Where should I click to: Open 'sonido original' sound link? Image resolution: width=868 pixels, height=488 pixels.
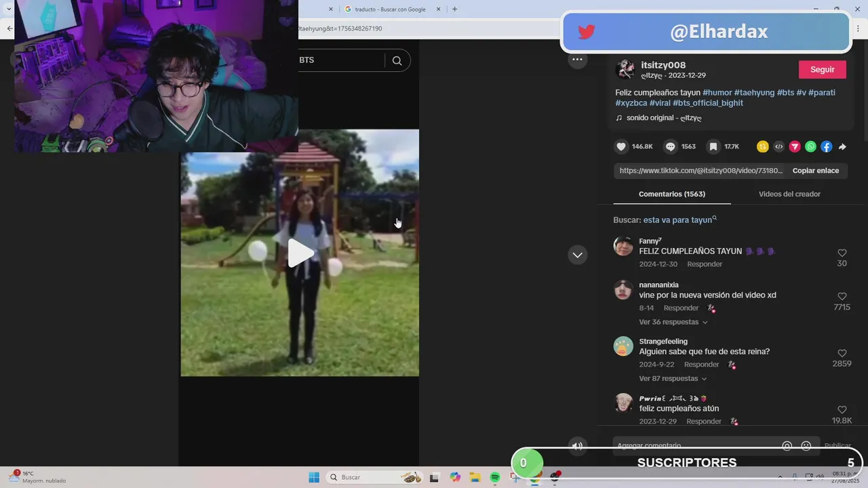coord(664,118)
